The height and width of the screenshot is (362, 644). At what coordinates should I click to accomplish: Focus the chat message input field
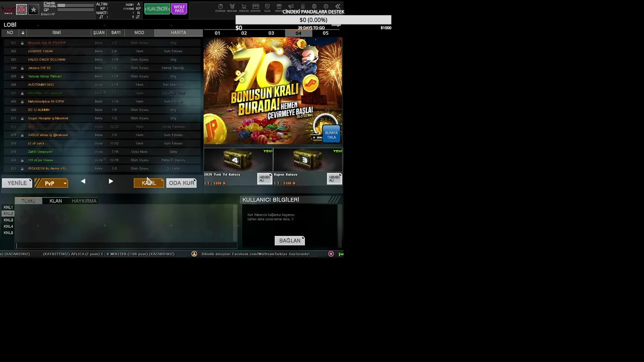126,245
